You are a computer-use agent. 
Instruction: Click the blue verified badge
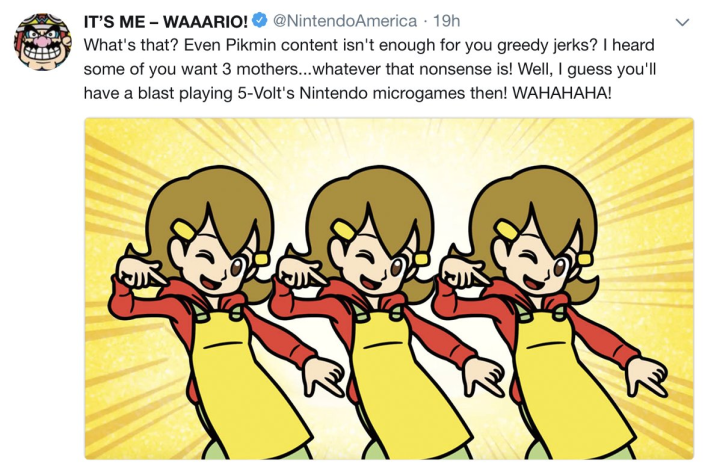pyautogui.click(x=260, y=20)
